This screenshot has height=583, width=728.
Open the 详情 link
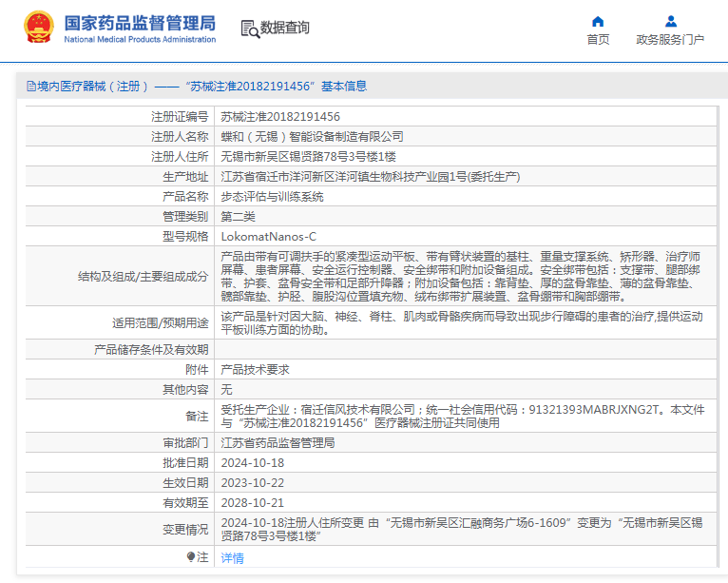pos(232,558)
